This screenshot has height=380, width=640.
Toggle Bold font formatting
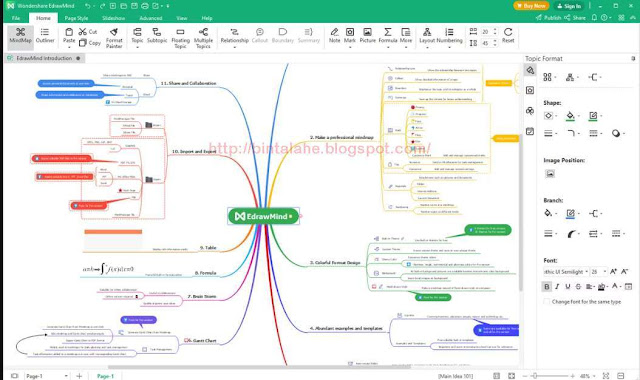[547, 287]
